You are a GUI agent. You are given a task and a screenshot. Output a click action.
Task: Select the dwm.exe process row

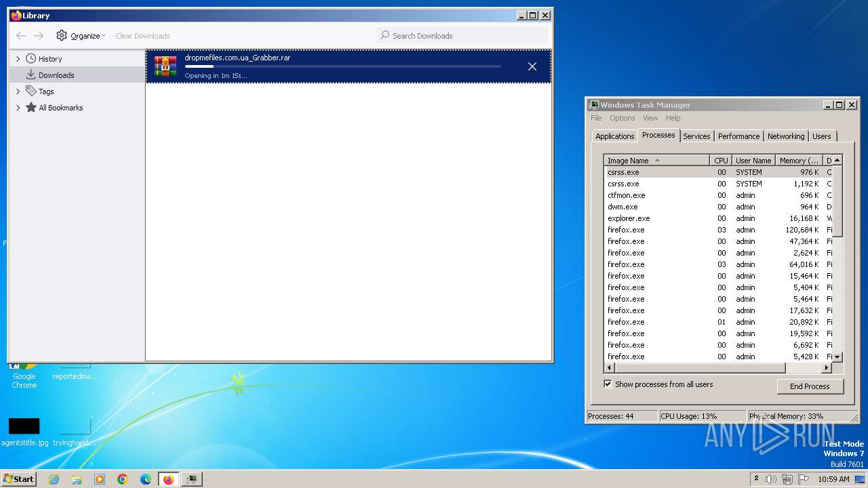tap(718, 207)
